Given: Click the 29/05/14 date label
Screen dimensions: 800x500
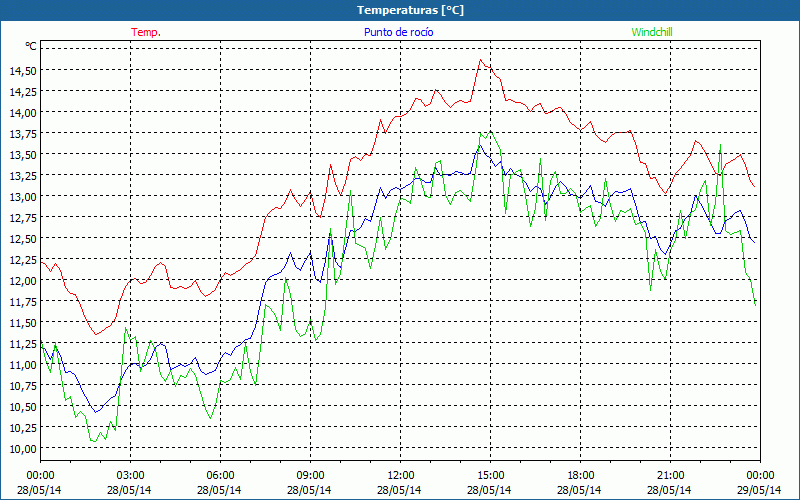Looking at the screenshot, I should tap(759, 490).
